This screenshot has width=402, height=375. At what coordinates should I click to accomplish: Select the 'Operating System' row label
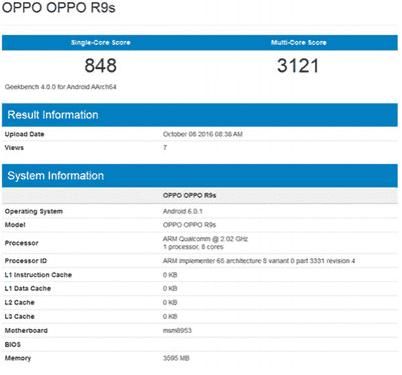click(x=34, y=211)
